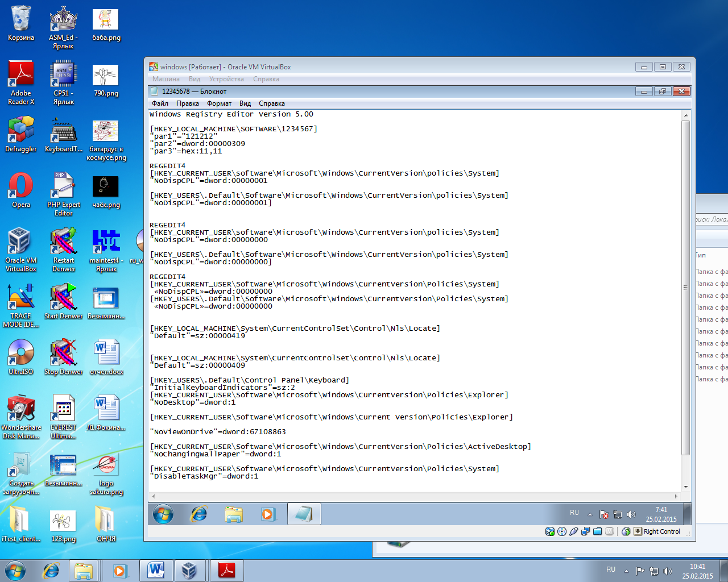Click the VirtualBox network adapter indicator

585,531
